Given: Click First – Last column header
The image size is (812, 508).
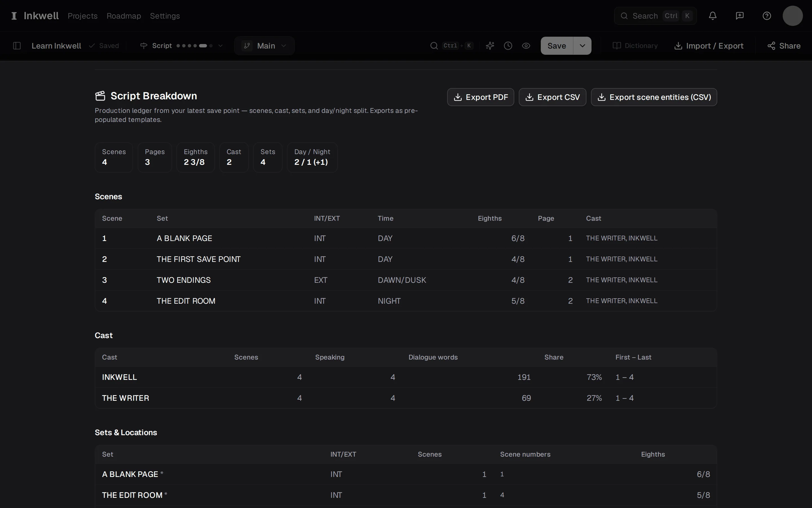Looking at the screenshot, I should (633, 357).
